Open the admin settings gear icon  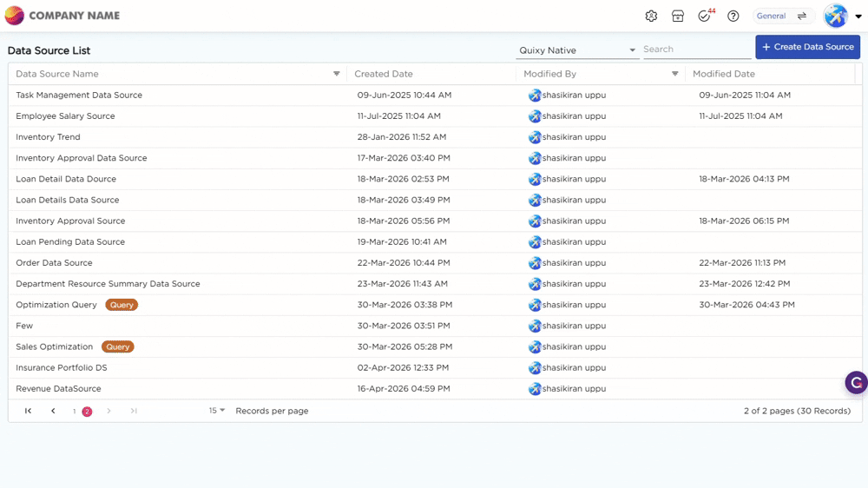[x=651, y=16]
